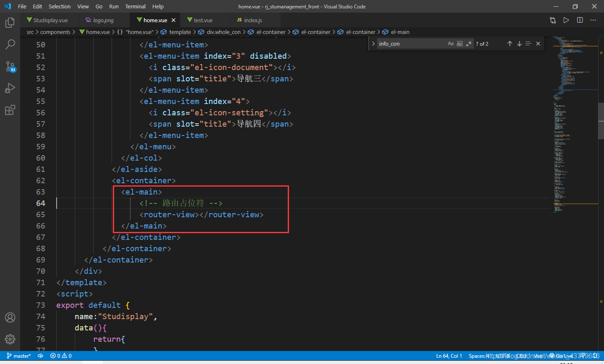Expand the replace mode chevron in find widget

373,44
